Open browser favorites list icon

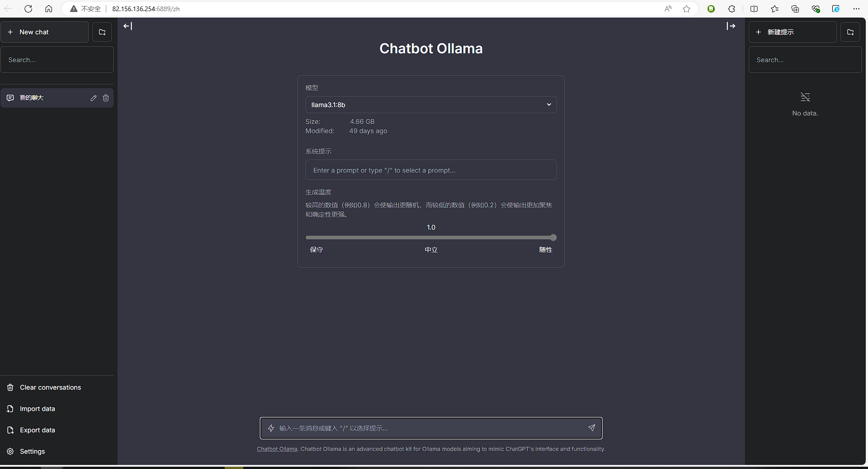pos(775,9)
